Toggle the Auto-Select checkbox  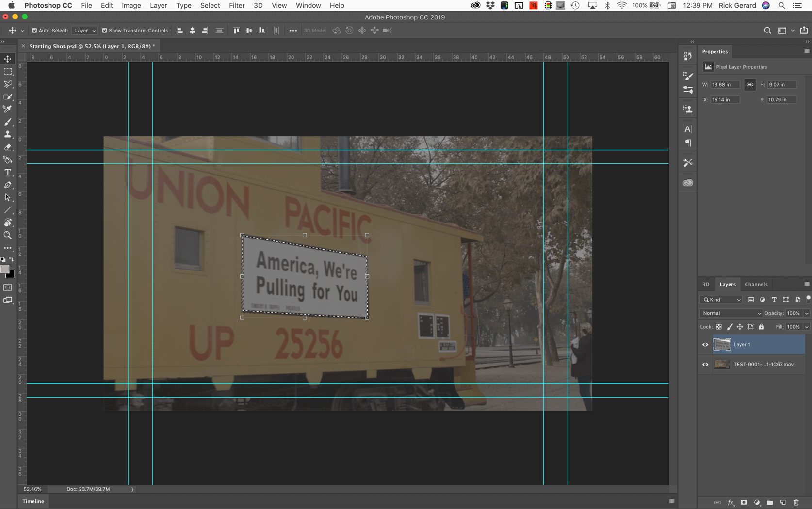[x=34, y=31]
